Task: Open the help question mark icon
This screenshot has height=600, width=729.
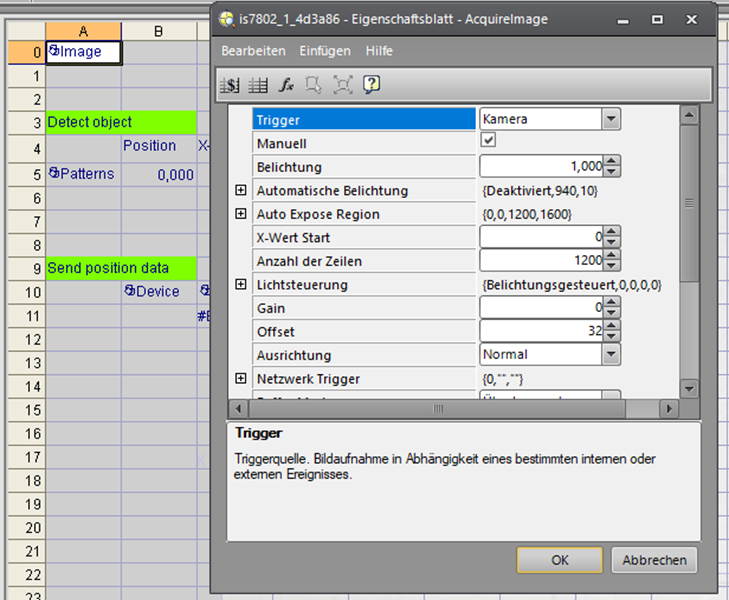Action: pos(371,85)
